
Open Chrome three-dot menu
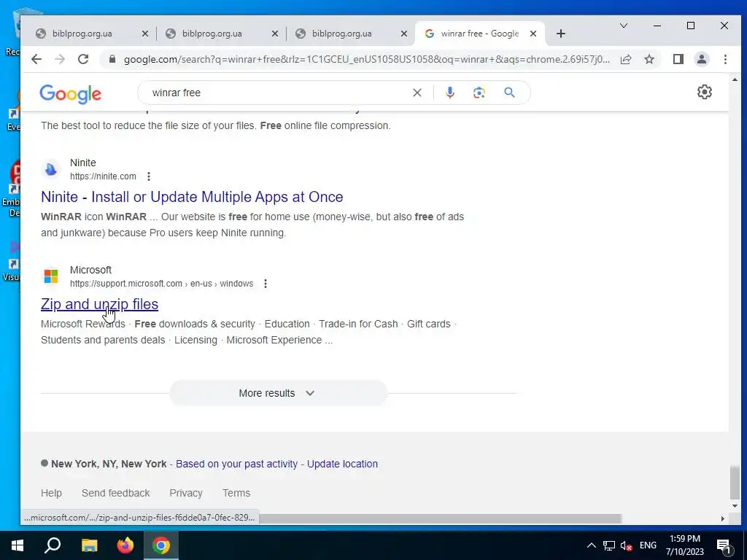[x=725, y=60]
